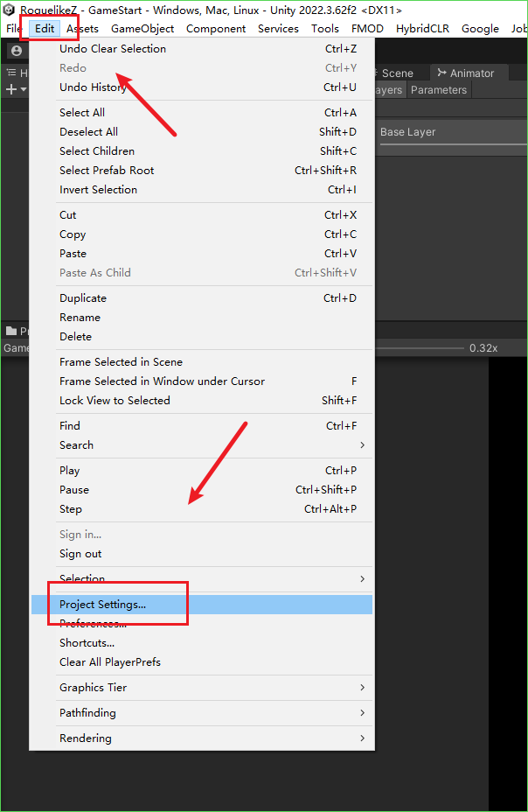The height and width of the screenshot is (812, 528).
Task: Select Duplicate in the Edit menu
Action: 83,298
